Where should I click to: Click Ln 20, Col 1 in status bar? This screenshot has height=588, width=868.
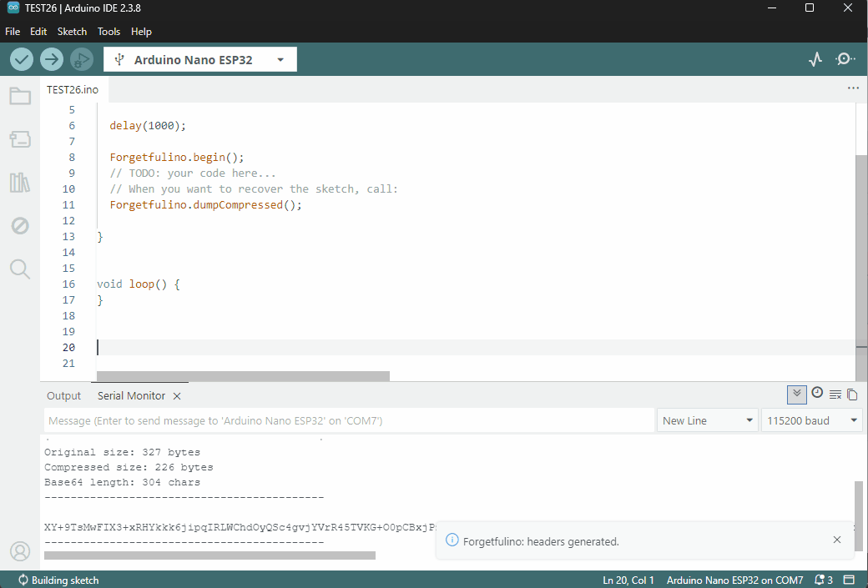point(628,580)
